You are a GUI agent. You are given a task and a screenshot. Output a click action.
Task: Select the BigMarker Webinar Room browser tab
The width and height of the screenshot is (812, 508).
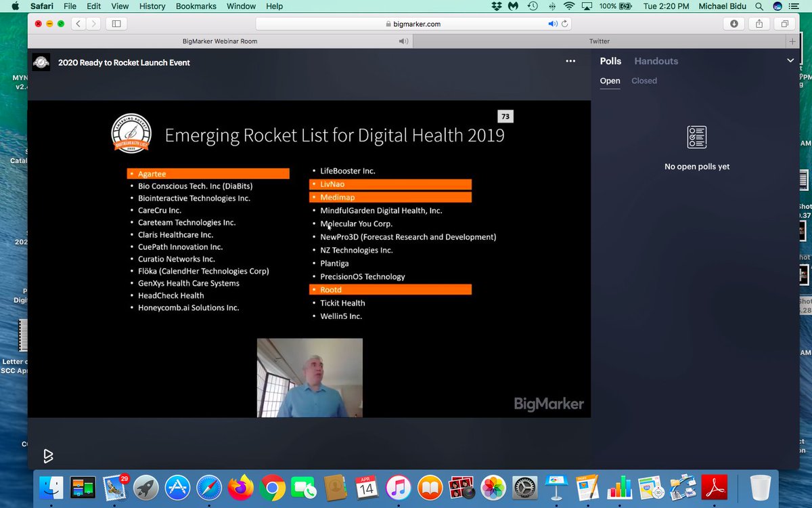221,41
